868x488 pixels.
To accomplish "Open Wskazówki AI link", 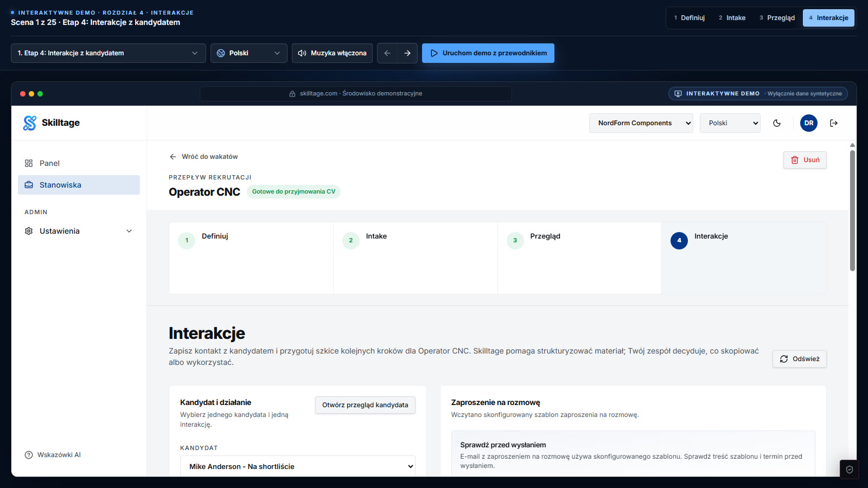I will 53,455.
